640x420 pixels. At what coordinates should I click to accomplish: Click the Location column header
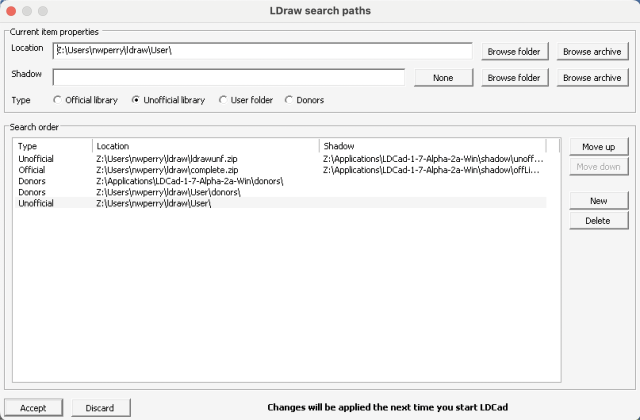[206, 146]
